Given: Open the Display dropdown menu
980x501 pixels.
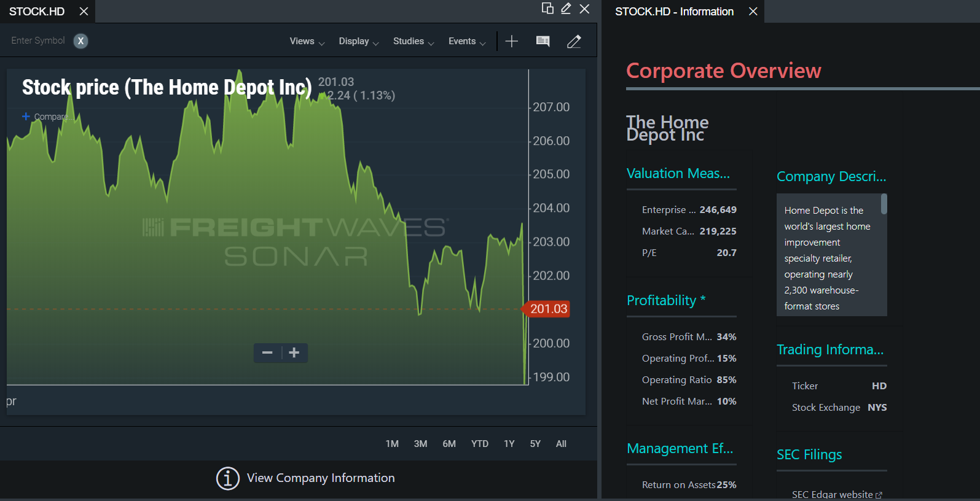Looking at the screenshot, I should point(359,41).
